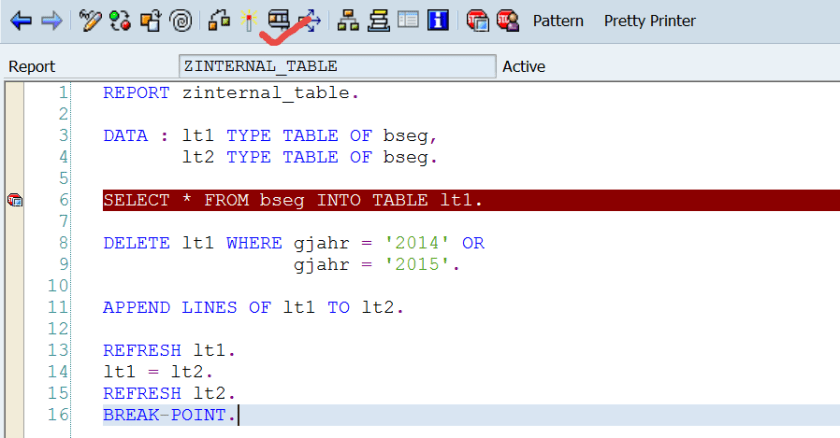840x438 pixels.
Task: Click the breakpoint marker on line 6
Action: pos(15,201)
